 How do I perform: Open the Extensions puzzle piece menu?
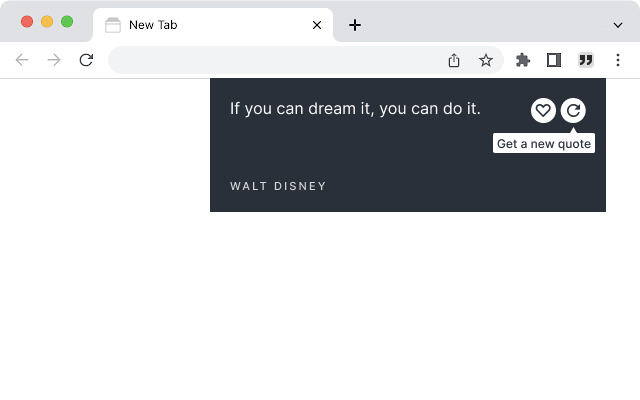(x=523, y=60)
